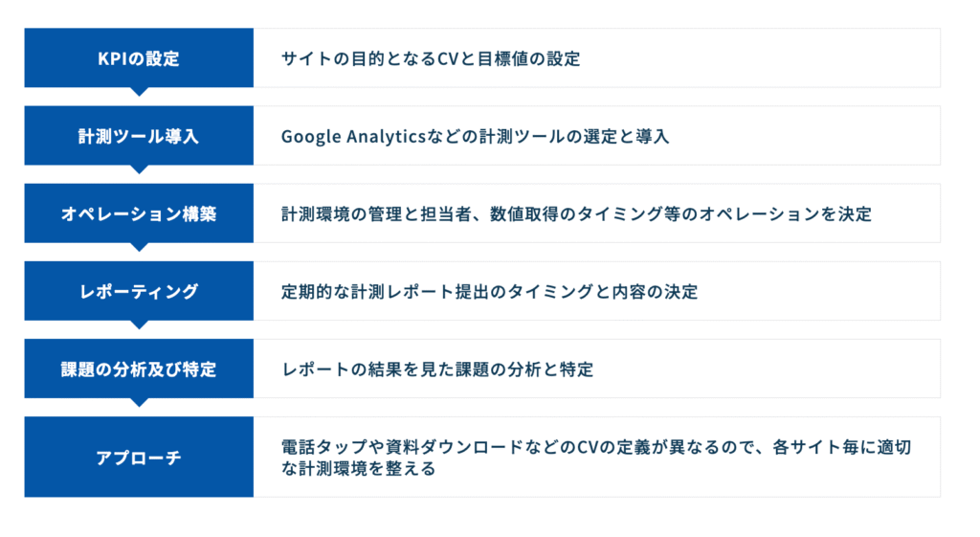Viewport: 980px width, 537px height.
Task: Click the blue "KPIの設定" step label
Action: (139, 58)
